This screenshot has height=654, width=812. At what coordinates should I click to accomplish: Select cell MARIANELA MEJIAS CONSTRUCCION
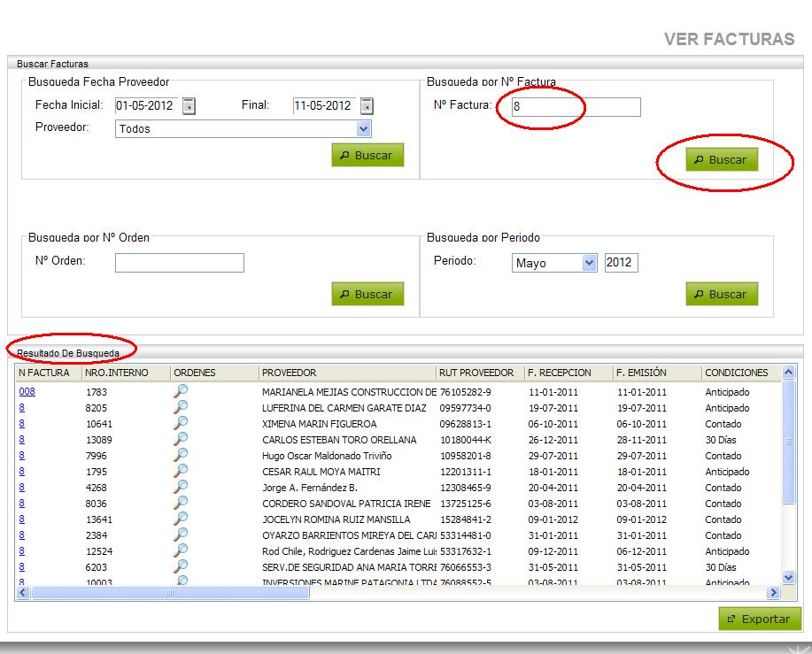pyautogui.click(x=350, y=392)
